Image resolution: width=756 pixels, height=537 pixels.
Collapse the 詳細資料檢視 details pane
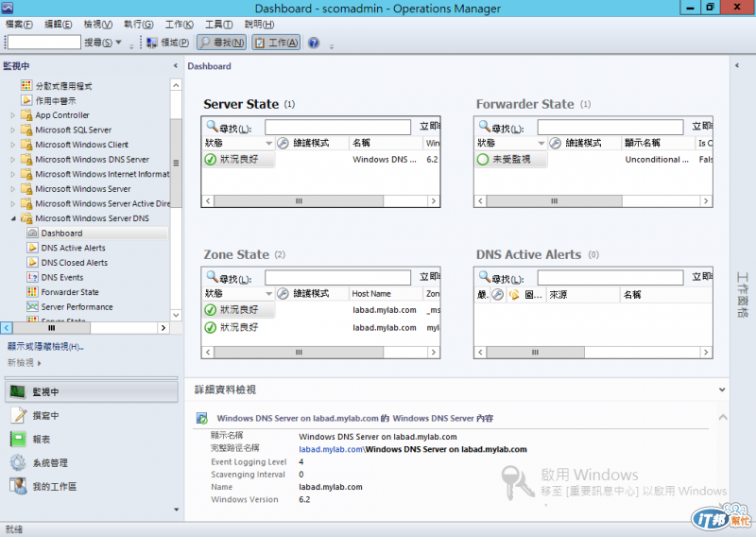coord(722,390)
